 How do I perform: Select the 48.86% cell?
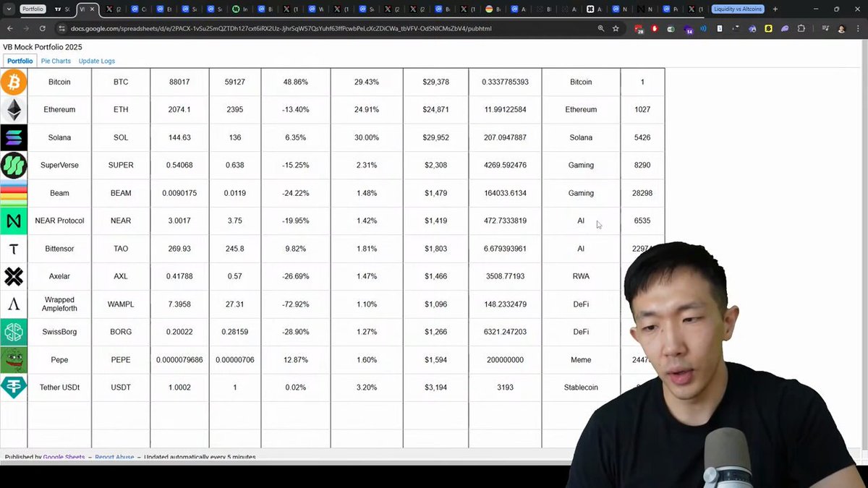tap(296, 82)
